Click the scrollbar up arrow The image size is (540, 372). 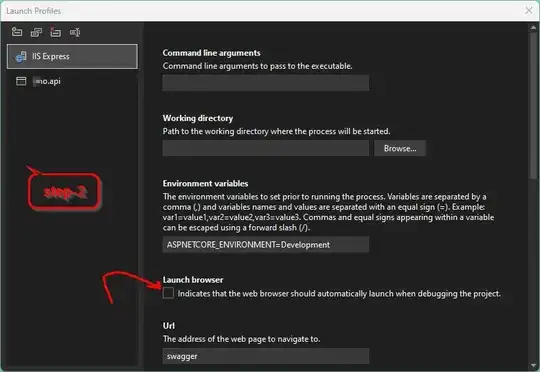pos(533,27)
